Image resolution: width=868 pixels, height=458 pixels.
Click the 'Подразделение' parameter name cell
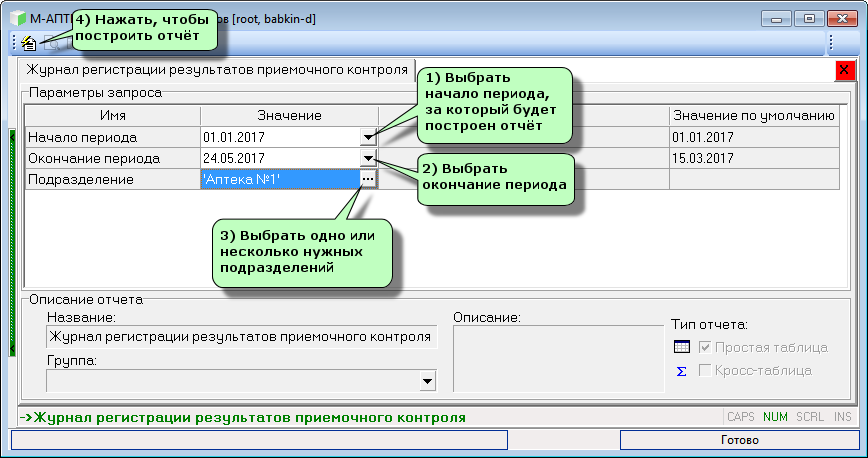click(113, 179)
